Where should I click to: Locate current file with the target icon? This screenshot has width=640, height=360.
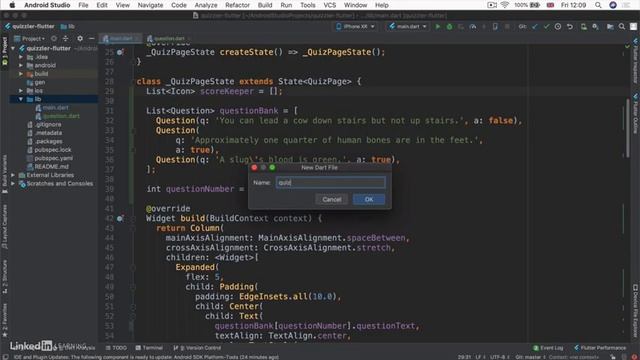pyautogui.click(x=54, y=38)
